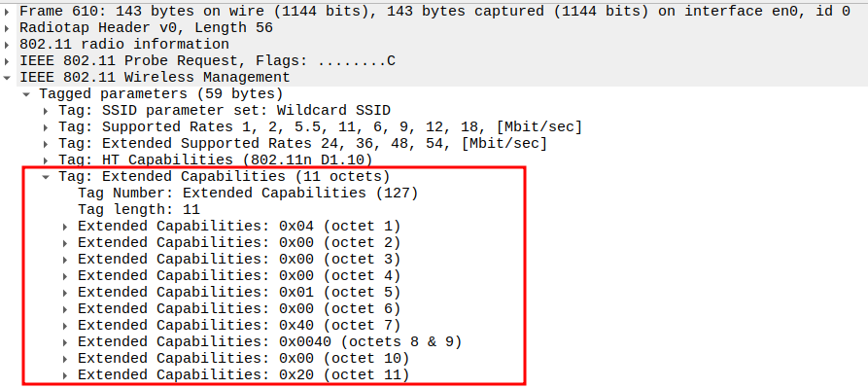Expand the Supported Rates tag

click(46, 127)
